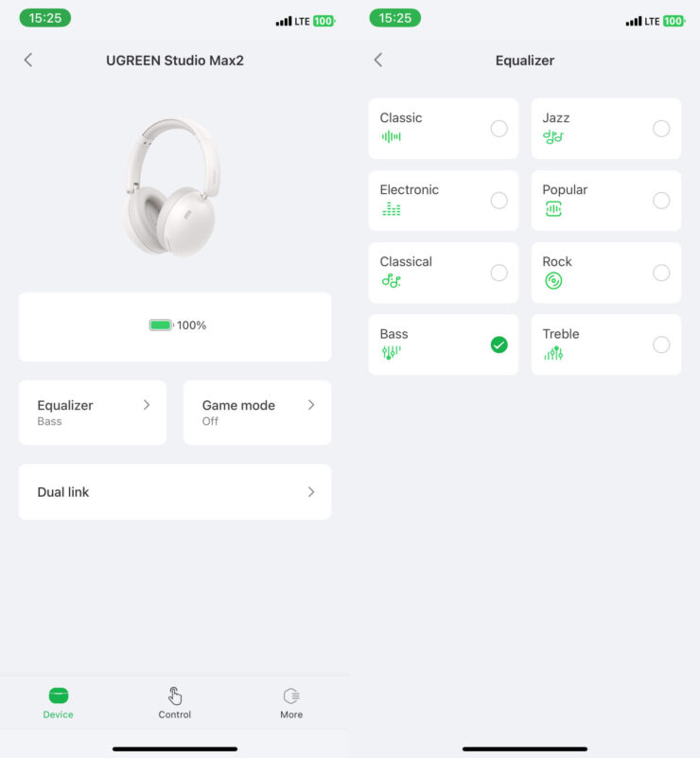This screenshot has height=758, width=700.
Task: Click the checked Bass radio button
Action: (499, 344)
